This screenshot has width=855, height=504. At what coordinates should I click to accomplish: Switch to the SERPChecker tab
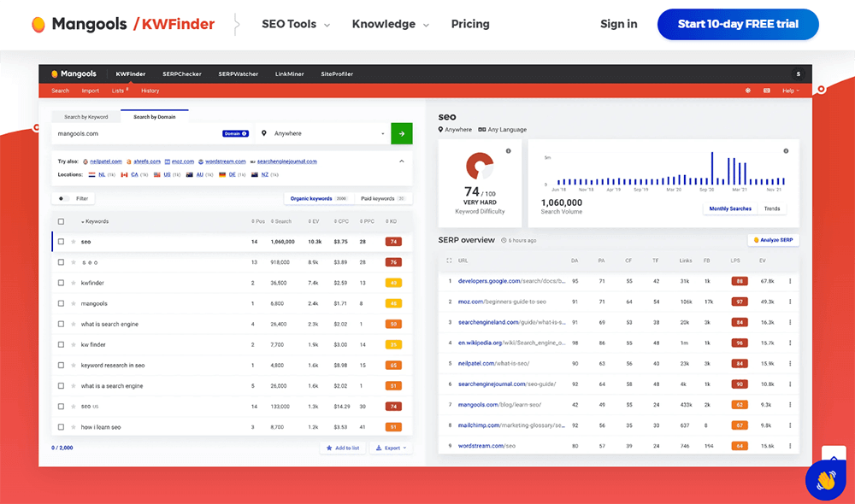182,74
